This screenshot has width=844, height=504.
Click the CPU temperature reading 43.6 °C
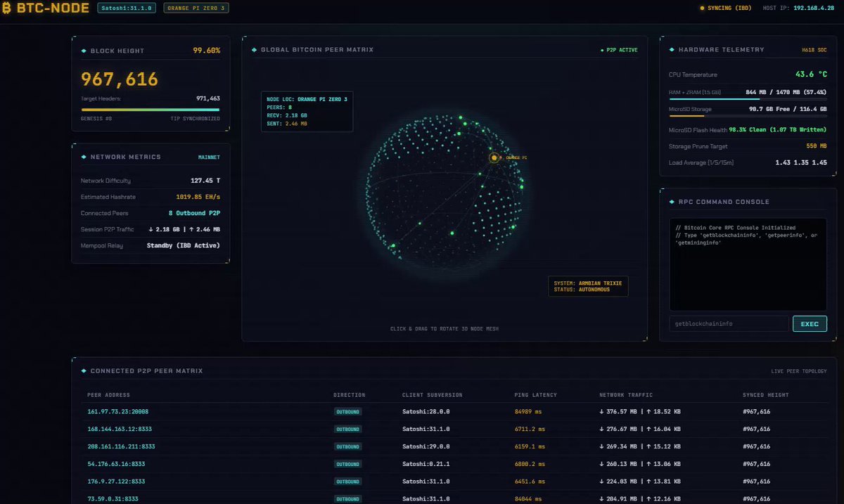pyautogui.click(x=811, y=75)
